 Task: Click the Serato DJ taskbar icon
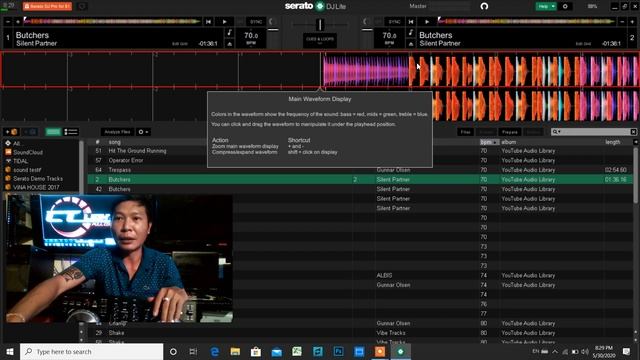point(400,351)
